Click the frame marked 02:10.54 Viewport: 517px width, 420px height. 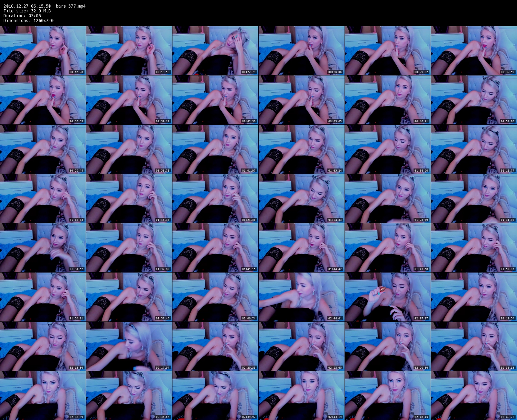click(x=474, y=297)
